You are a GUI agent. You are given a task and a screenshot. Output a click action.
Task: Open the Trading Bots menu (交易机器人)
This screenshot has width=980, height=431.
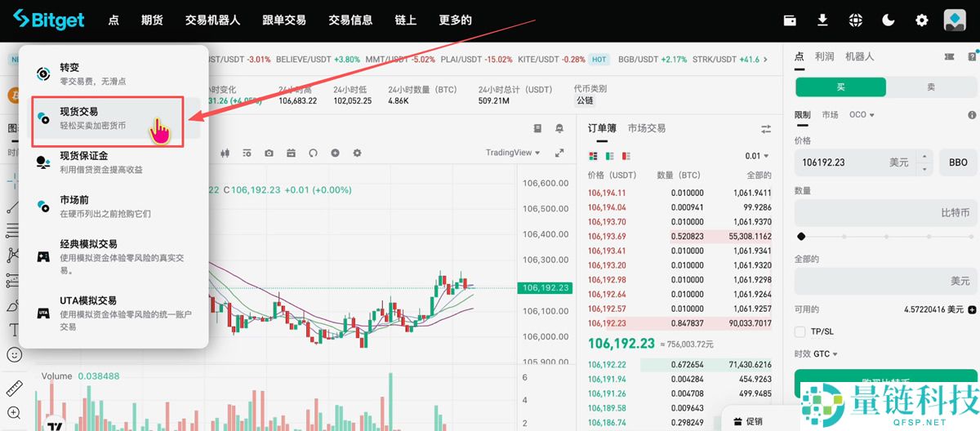click(x=212, y=20)
